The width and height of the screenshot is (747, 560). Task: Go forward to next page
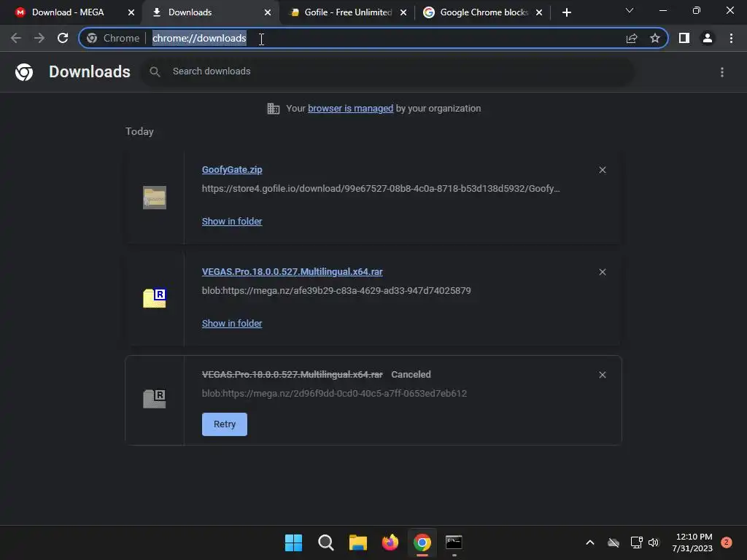pyautogui.click(x=39, y=38)
